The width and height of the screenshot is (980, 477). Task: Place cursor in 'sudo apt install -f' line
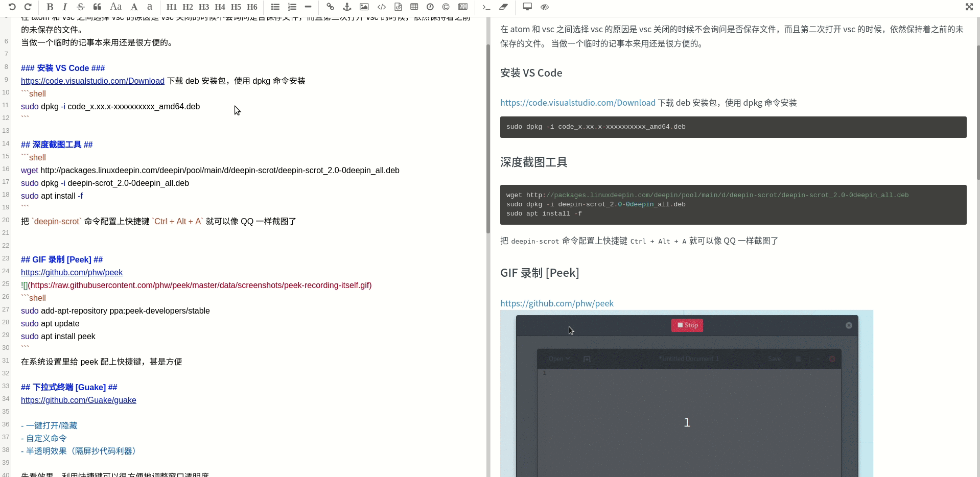click(52, 196)
